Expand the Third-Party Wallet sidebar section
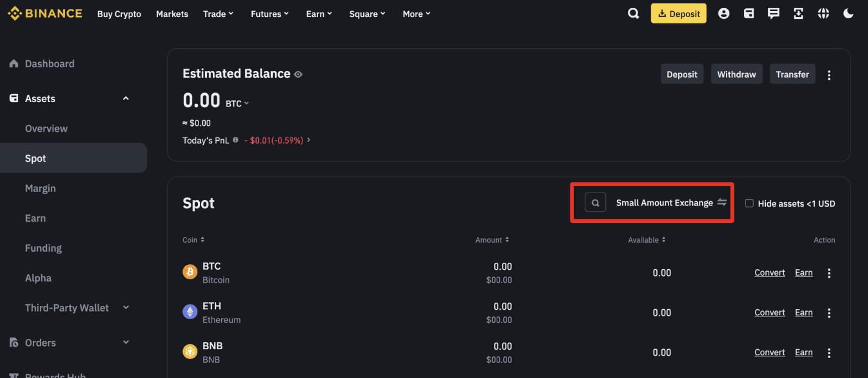Viewport: 868px width, 378px height. point(126,308)
